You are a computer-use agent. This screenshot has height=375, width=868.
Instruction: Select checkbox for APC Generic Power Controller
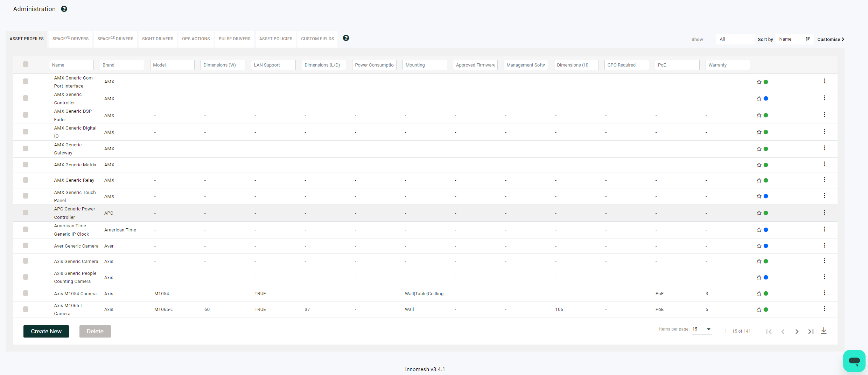point(26,213)
